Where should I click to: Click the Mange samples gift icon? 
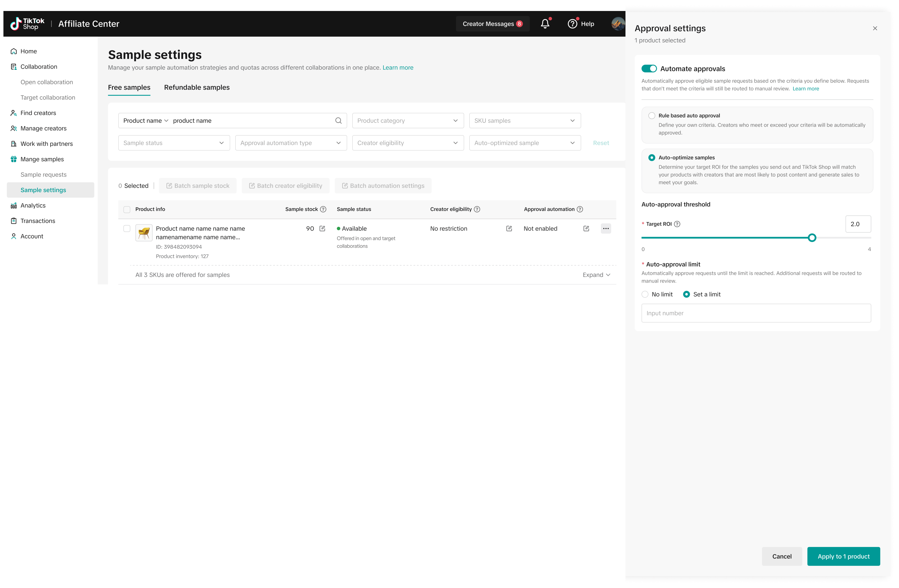(14, 159)
